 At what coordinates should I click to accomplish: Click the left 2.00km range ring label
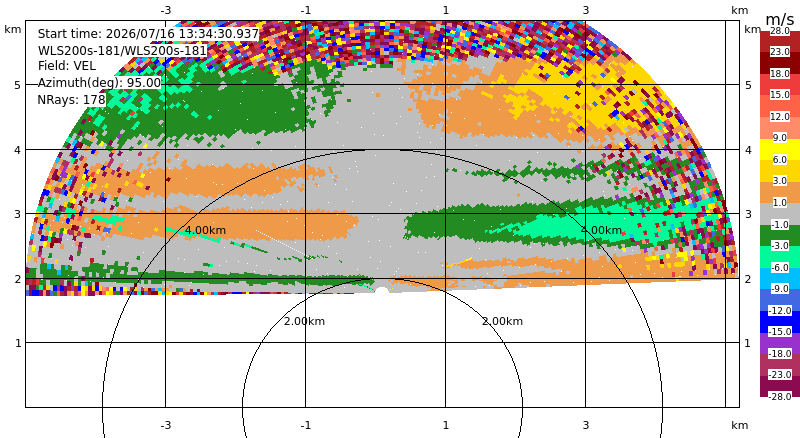(x=304, y=321)
